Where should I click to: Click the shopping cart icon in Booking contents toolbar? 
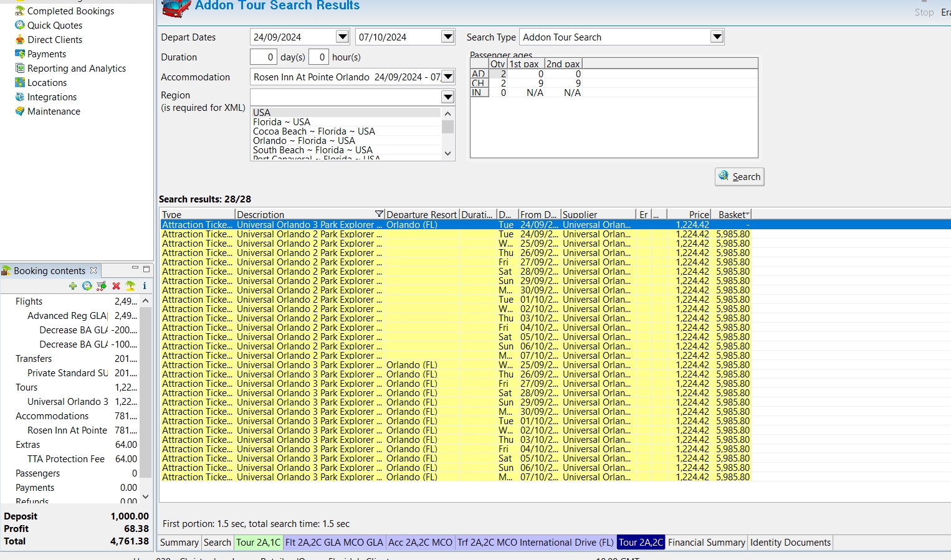102,286
